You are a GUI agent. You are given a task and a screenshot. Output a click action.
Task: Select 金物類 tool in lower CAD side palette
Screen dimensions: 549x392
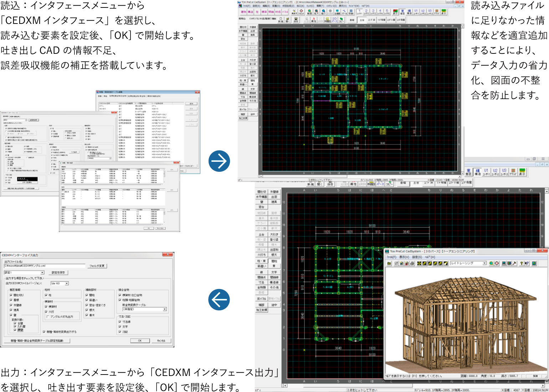(x=262, y=287)
